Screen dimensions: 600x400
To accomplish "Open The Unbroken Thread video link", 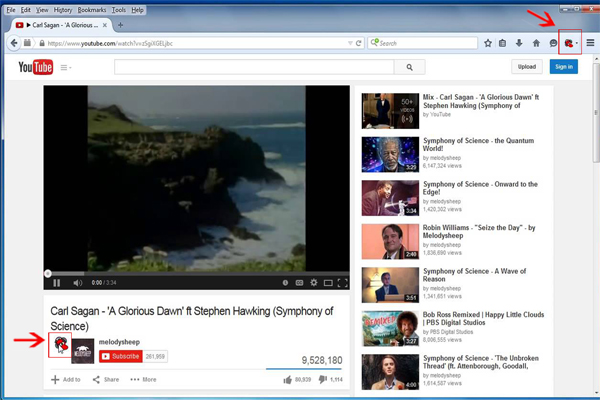I will (x=481, y=362).
